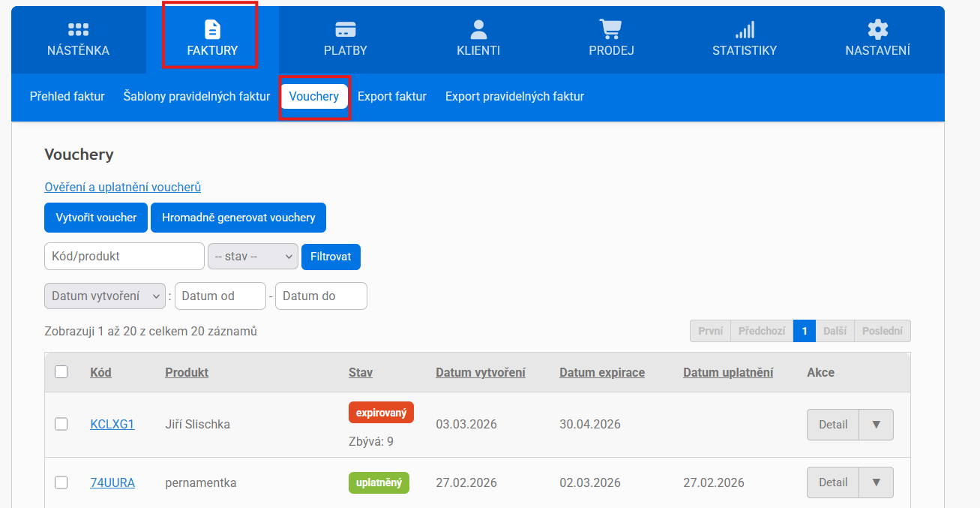The height and width of the screenshot is (508, 980).
Task: Click the uplatněný status badge
Action: (379, 482)
